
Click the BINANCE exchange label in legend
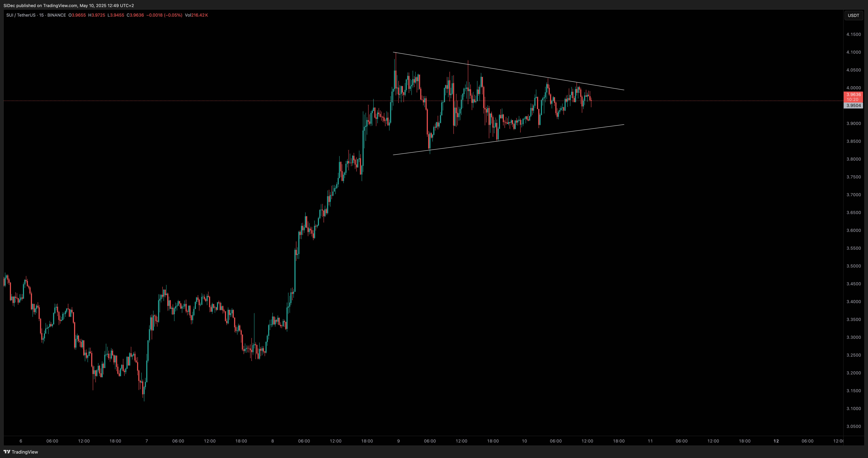[57, 15]
